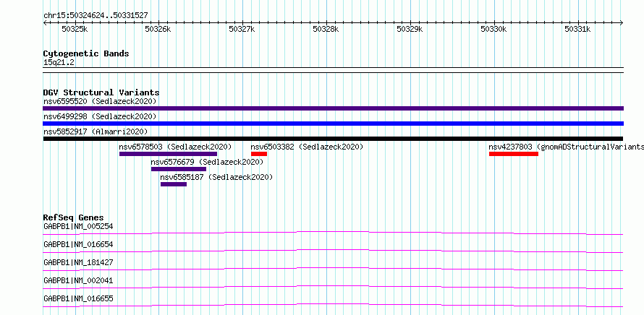Screen dimensions: 644x315
Task: Click the 50325k ruler tick label
Action: coord(75,29)
